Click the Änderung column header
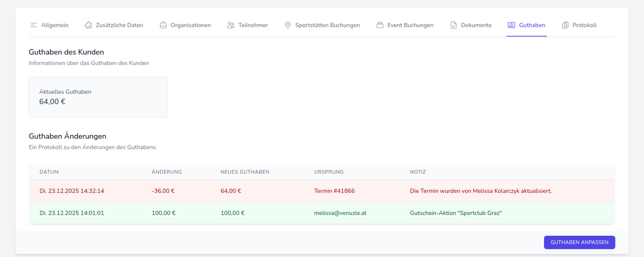644x257 pixels. [x=167, y=172]
